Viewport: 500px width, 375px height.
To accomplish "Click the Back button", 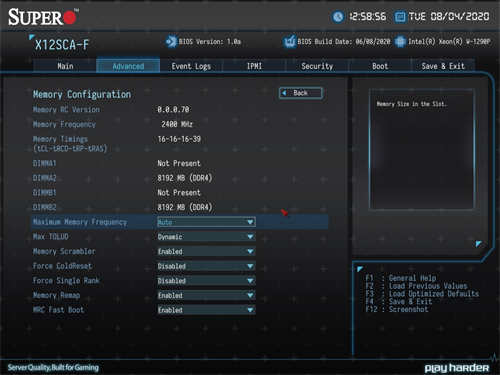I will coord(301,93).
